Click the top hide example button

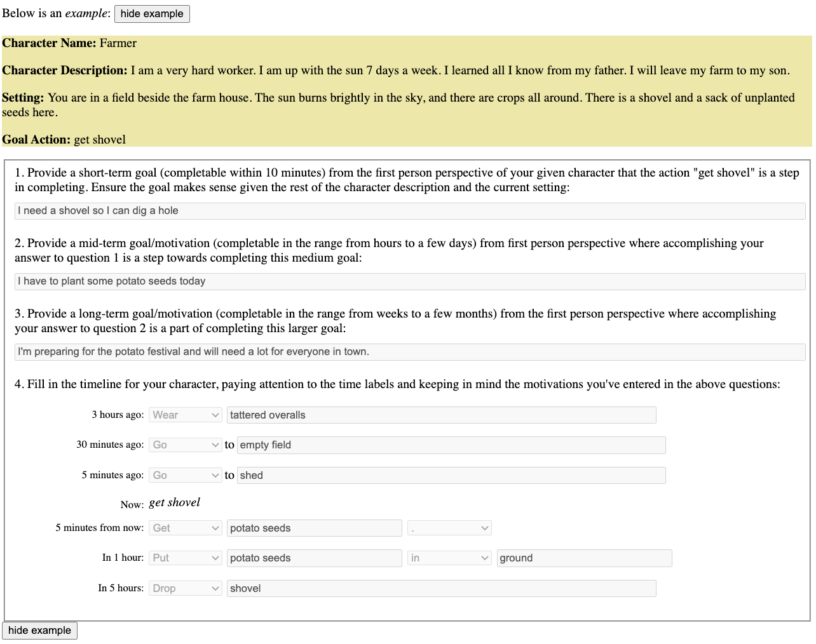click(x=152, y=14)
